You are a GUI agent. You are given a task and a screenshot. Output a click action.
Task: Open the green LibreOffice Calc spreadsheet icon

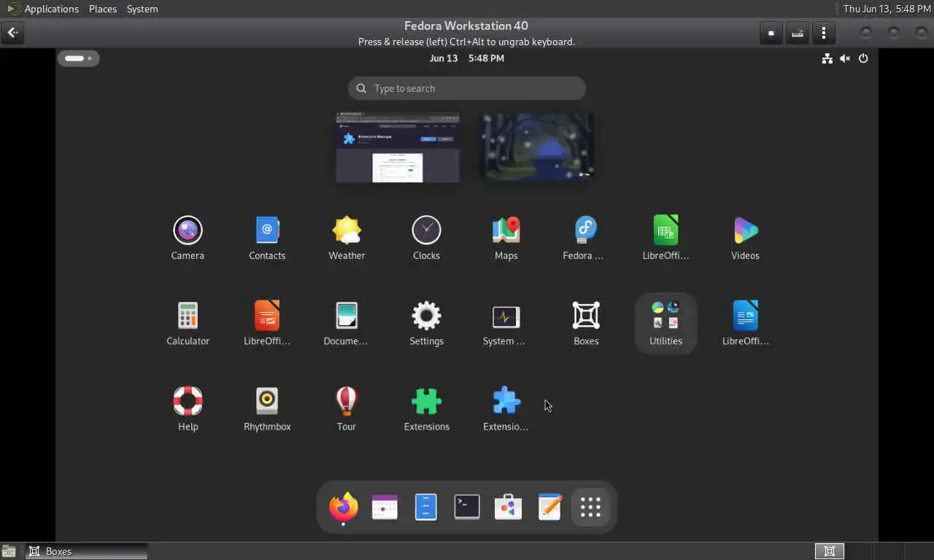pos(665,238)
